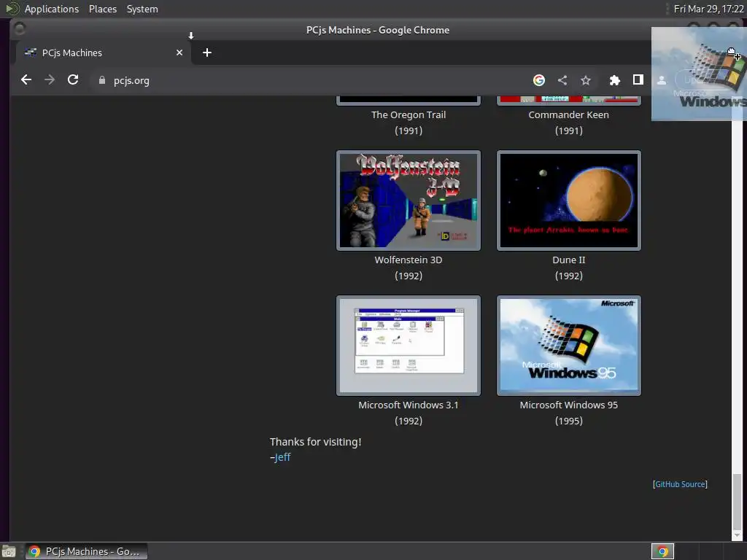
Task: Click the scrollbar down arrow
Action: [737, 536]
